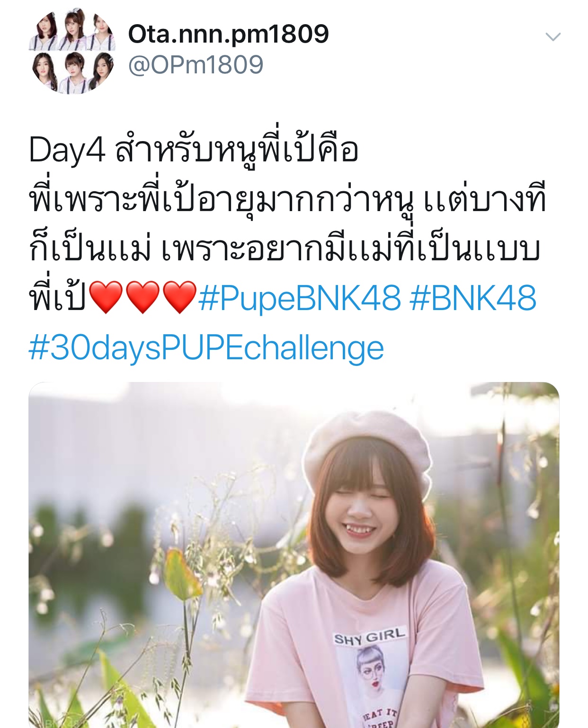588x728 pixels.
Task: Tap the @OPm1809 handle
Action: [196, 64]
